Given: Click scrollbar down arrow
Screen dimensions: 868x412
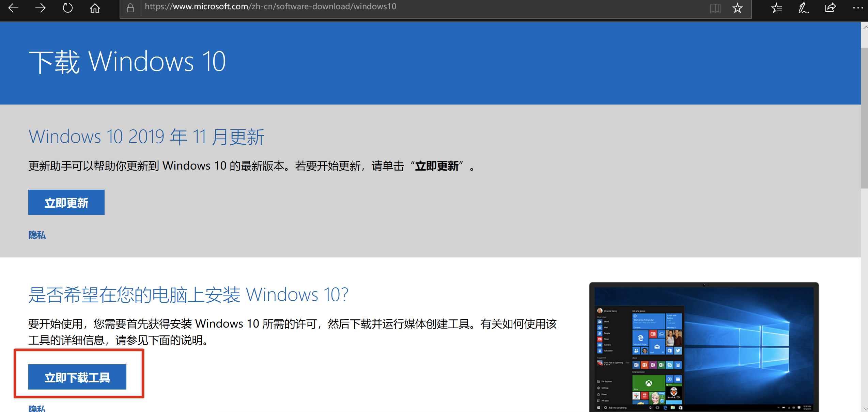Looking at the screenshot, I should coord(864,408).
